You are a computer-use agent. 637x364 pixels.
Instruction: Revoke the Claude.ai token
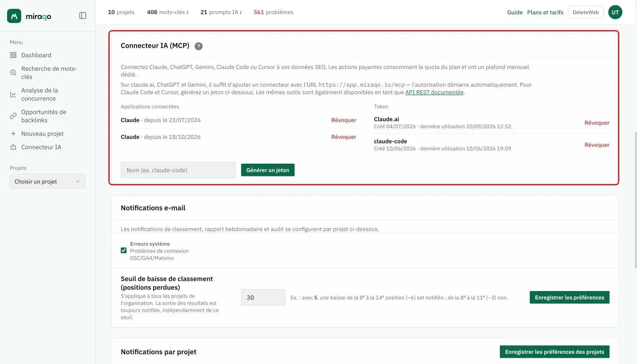[x=597, y=123]
